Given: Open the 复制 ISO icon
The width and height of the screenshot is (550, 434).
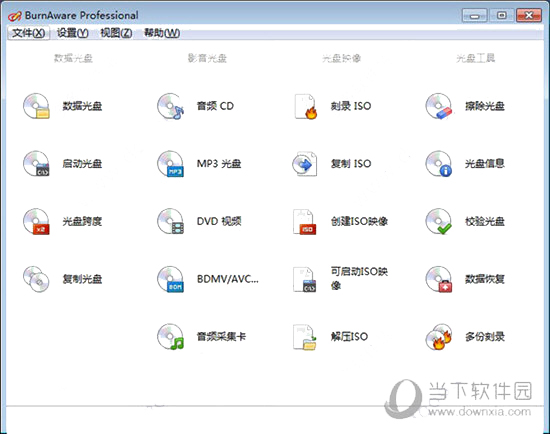Looking at the screenshot, I should coord(305,163).
